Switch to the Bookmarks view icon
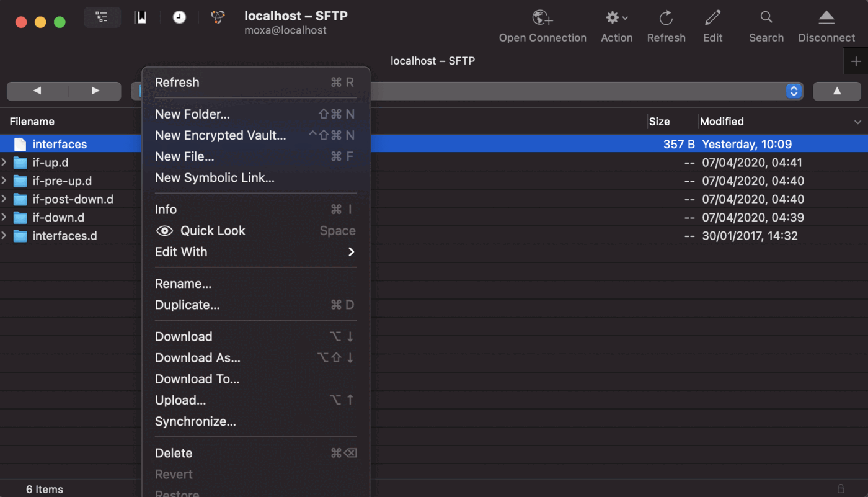Image resolution: width=868 pixels, height=497 pixels. tap(141, 18)
